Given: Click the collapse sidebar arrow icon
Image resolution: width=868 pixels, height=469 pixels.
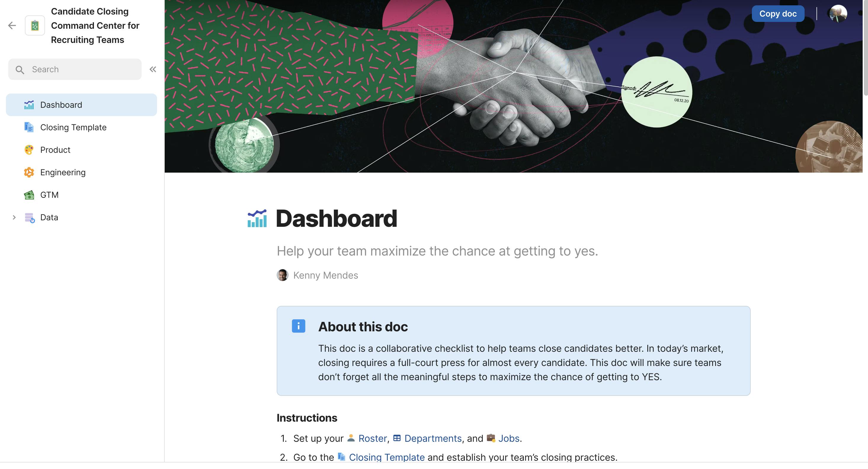Looking at the screenshot, I should point(153,69).
